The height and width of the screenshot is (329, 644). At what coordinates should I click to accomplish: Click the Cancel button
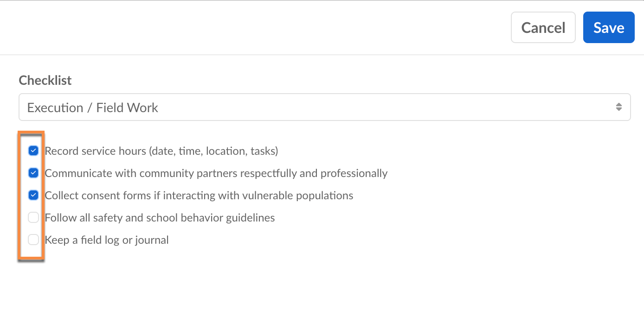click(543, 28)
